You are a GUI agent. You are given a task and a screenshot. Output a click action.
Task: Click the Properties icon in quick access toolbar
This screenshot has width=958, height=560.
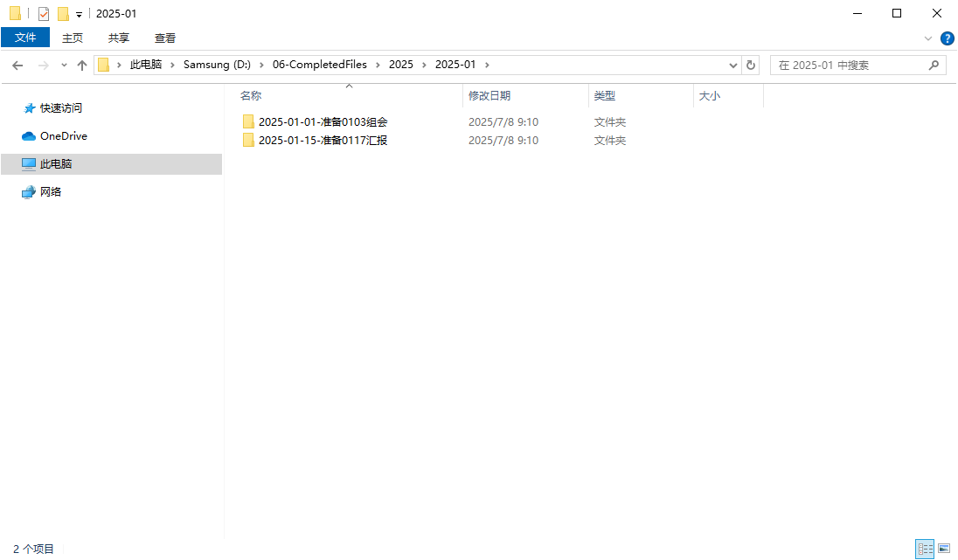(x=43, y=13)
